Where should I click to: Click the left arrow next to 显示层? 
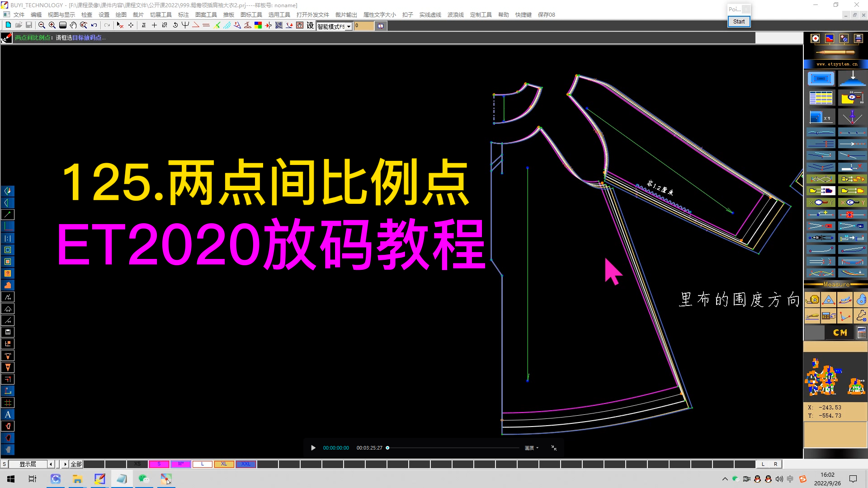[51, 464]
